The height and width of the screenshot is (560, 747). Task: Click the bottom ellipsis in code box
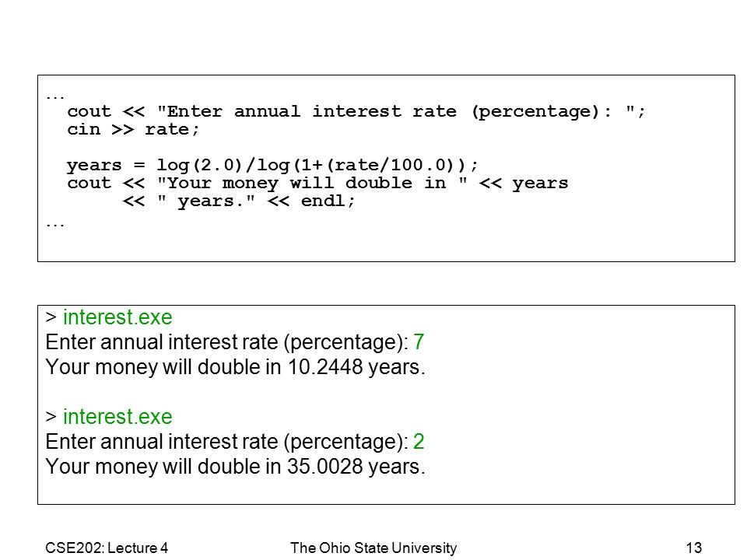54,225
